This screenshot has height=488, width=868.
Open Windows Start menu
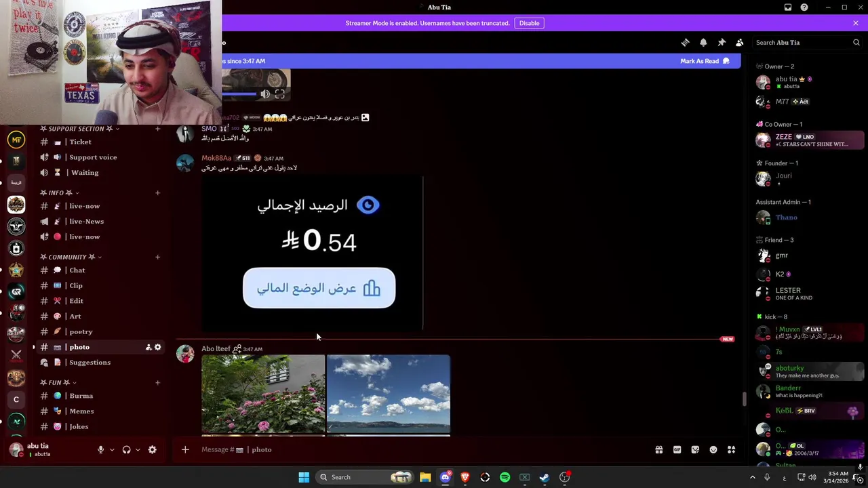[x=304, y=477]
